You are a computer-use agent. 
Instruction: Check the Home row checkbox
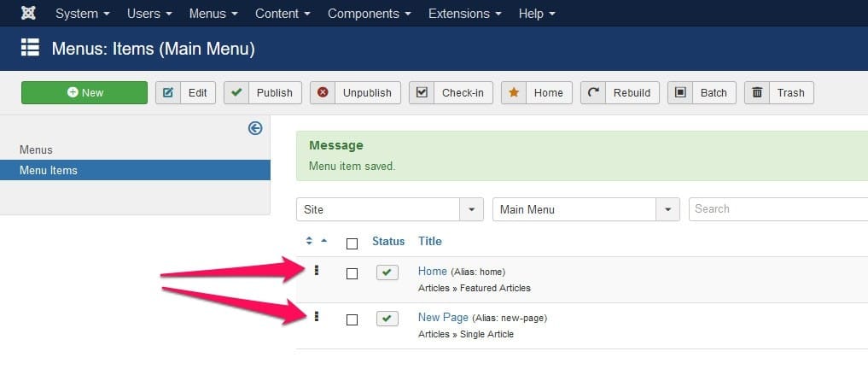tap(352, 273)
